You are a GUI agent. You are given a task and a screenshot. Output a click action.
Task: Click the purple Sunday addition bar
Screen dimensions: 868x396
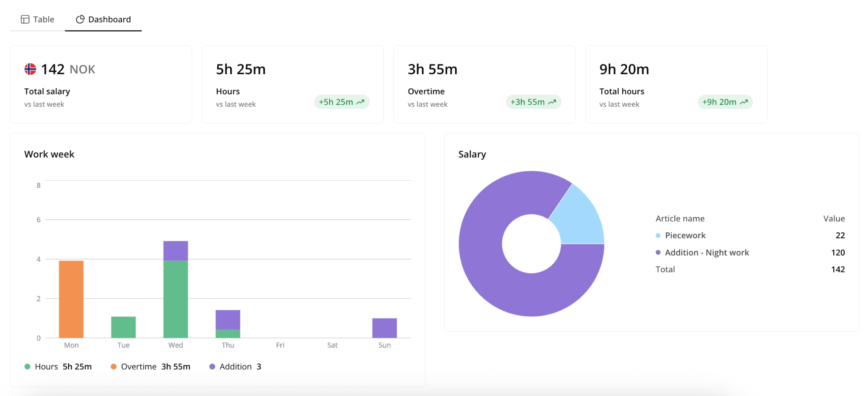[384, 328]
